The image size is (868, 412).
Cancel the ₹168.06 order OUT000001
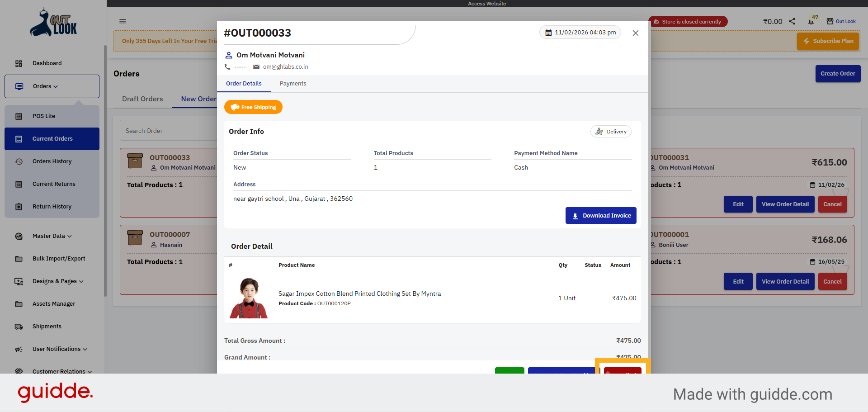[832, 281]
